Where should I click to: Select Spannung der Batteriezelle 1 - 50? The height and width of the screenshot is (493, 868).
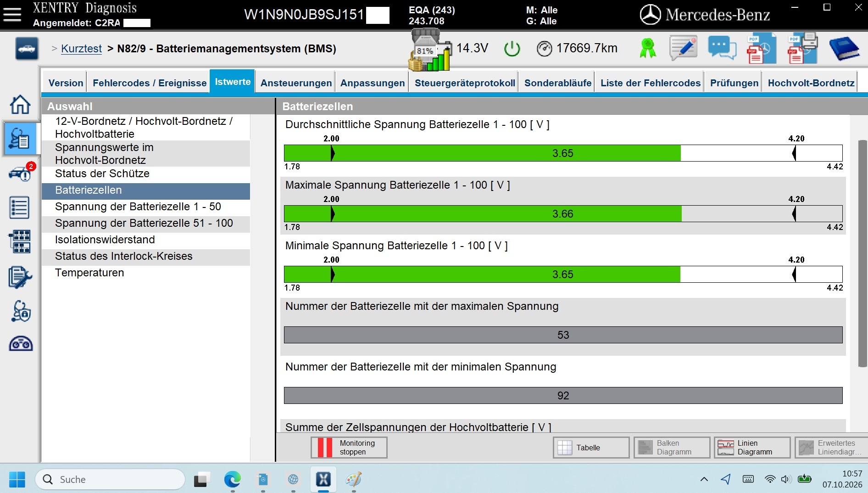146,207
